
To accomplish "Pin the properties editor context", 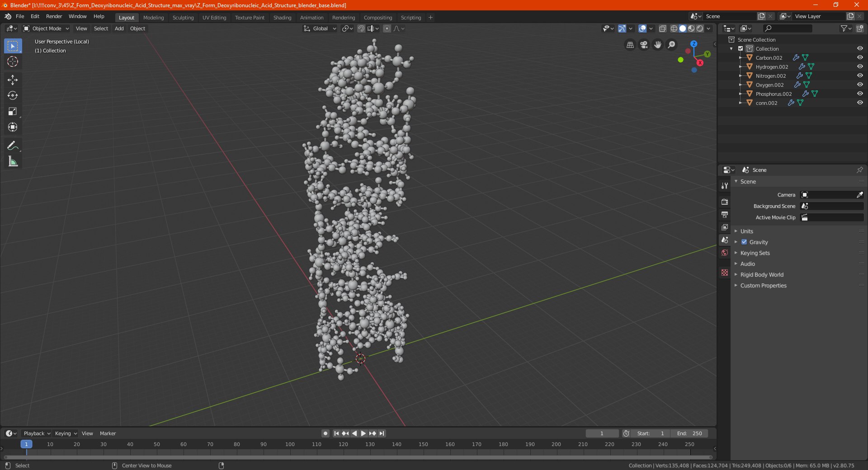I will click(x=859, y=170).
